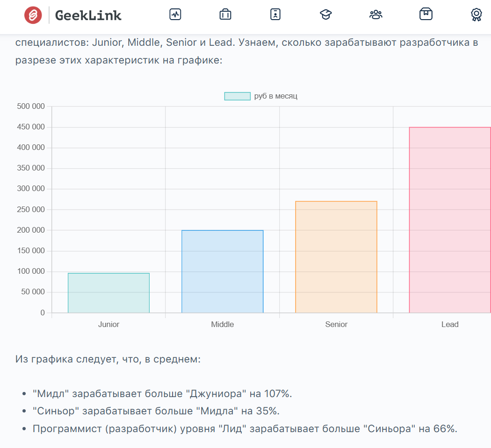491x448 pixels.
Task: Click the pink Lead salary bar
Action: click(x=449, y=220)
